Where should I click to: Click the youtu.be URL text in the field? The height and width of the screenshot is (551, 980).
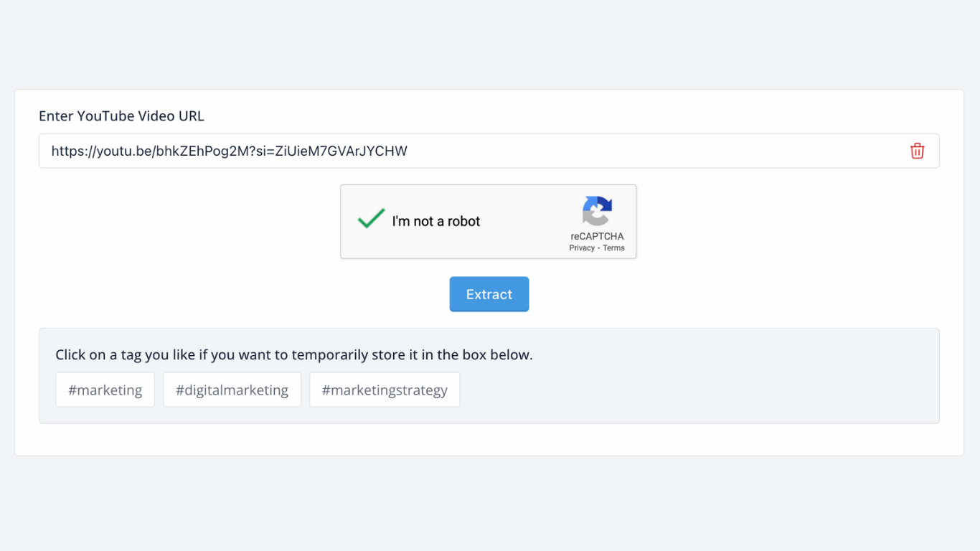(229, 151)
